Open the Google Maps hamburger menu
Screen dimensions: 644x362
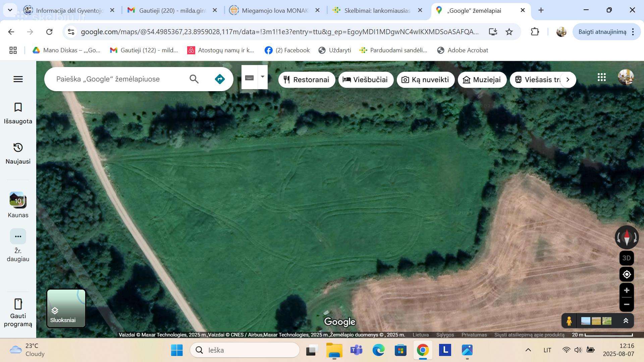(18, 79)
